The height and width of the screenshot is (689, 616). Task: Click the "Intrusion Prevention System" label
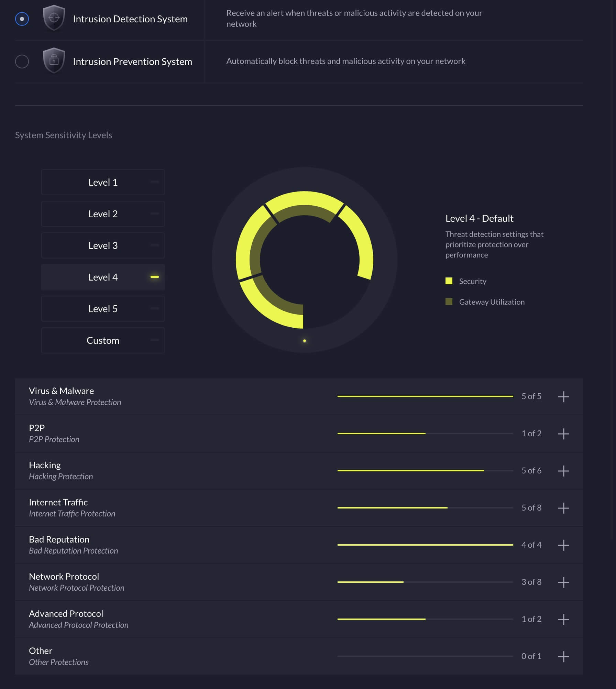(132, 62)
